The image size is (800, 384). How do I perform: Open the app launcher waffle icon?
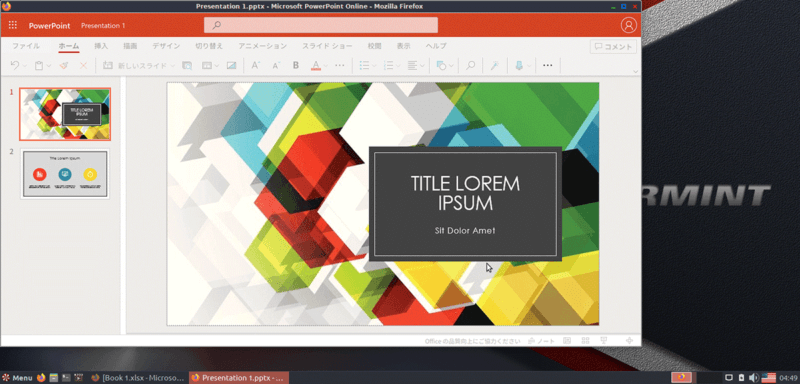pyautogui.click(x=13, y=25)
